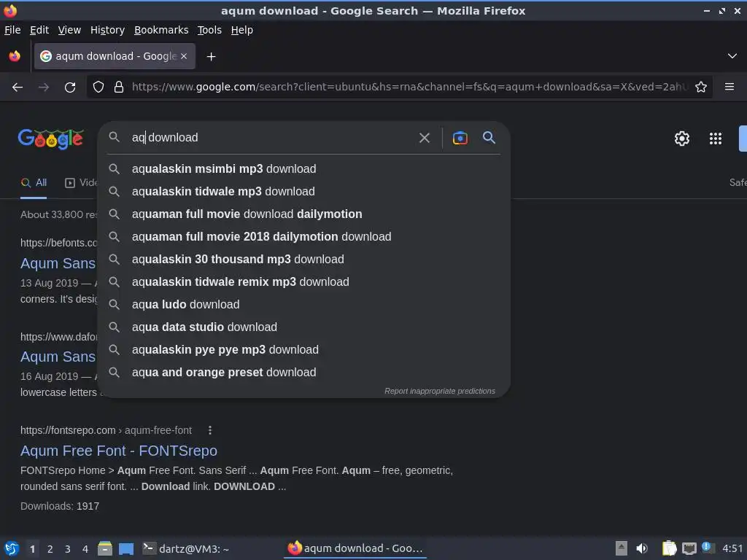The image size is (747, 560).
Task: Choose suggestion aqualaskin tidwale mp3 download
Action: pos(303,192)
